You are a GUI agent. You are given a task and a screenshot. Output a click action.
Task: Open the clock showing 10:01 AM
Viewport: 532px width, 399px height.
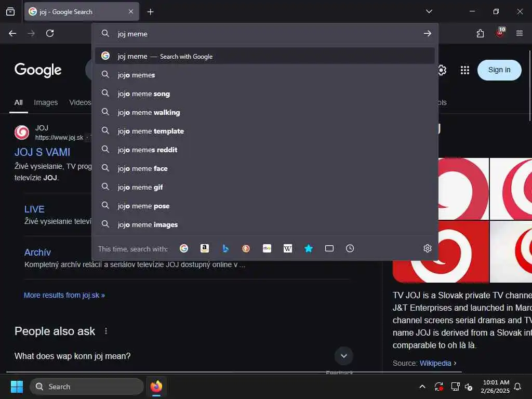(495, 387)
